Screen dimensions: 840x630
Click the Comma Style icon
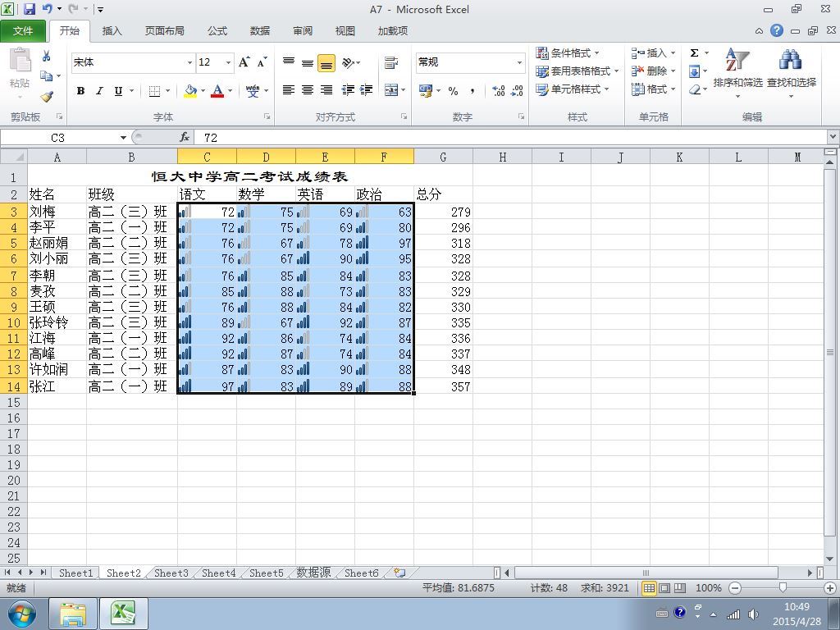[472, 90]
